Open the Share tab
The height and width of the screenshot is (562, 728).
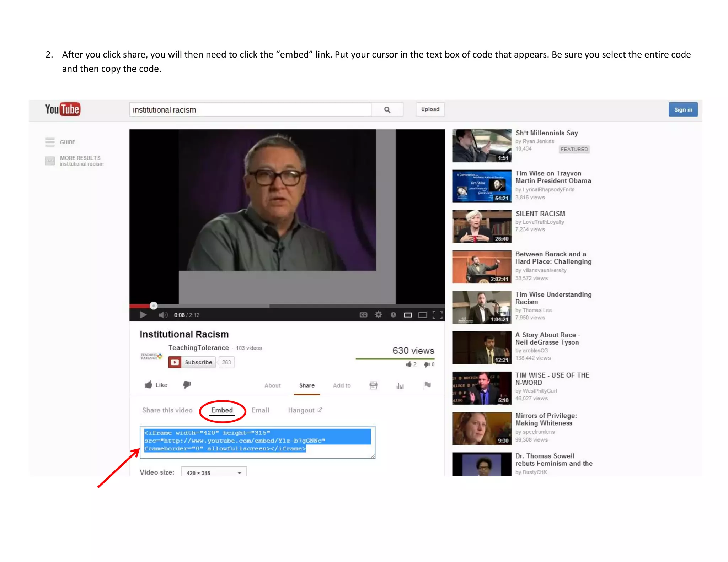pyautogui.click(x=307, y=385)
